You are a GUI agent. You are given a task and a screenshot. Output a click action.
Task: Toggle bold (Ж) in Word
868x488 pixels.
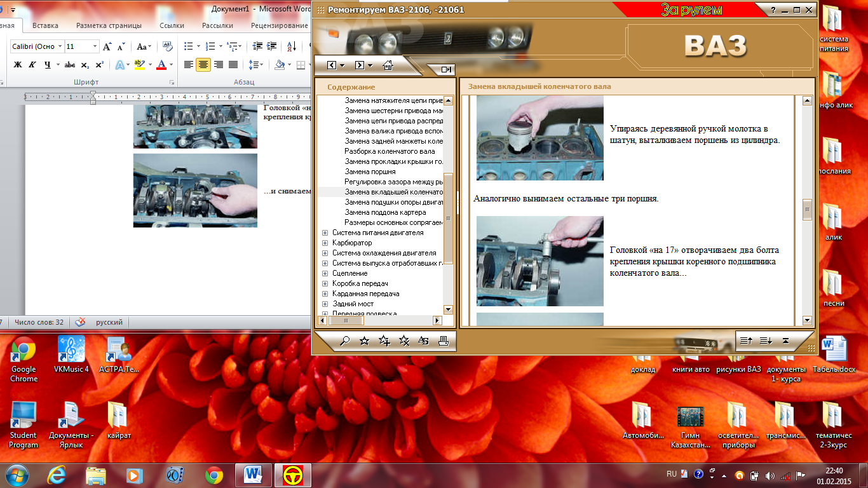point(18,65)
